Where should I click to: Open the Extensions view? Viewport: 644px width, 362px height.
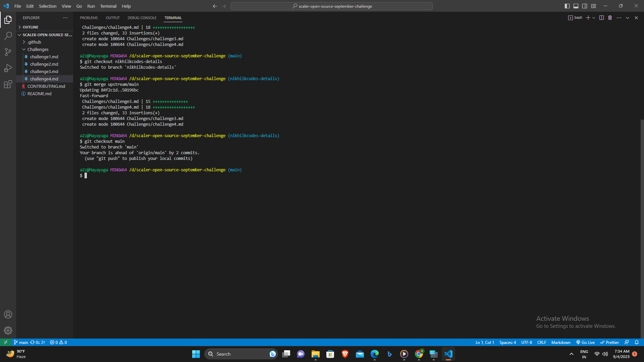click(8, 84)
